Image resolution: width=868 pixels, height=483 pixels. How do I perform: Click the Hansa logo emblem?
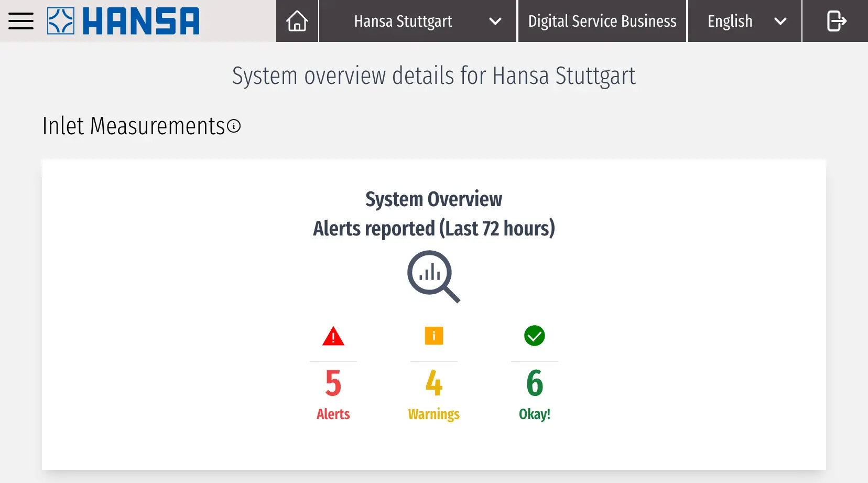(61, 21)
